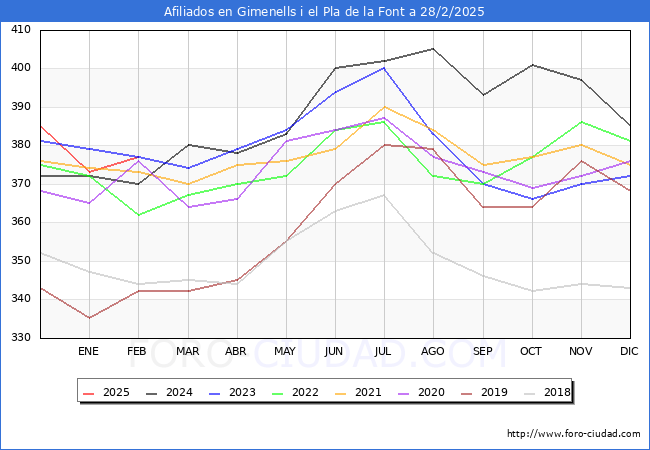Click the 2025 line endpoint at FEB

pyautogui.click(x=138, y=157)
